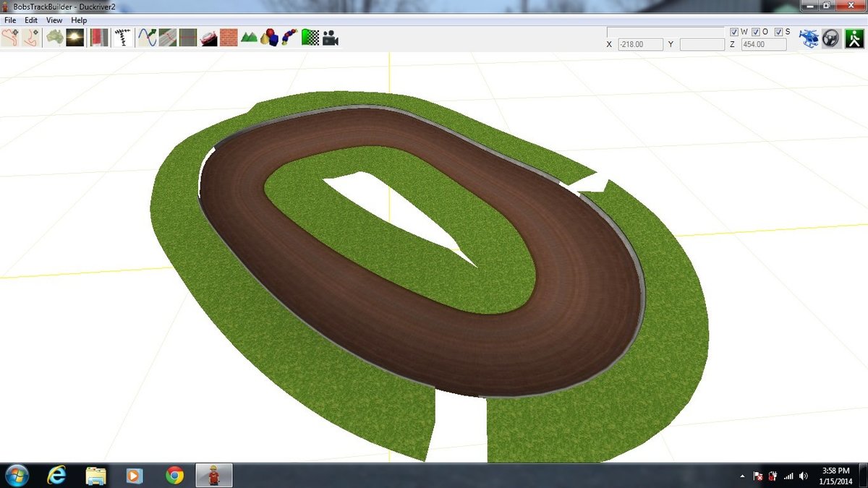868x488 pixels.
Task: Open the Help menu
Action: (79, 20)
